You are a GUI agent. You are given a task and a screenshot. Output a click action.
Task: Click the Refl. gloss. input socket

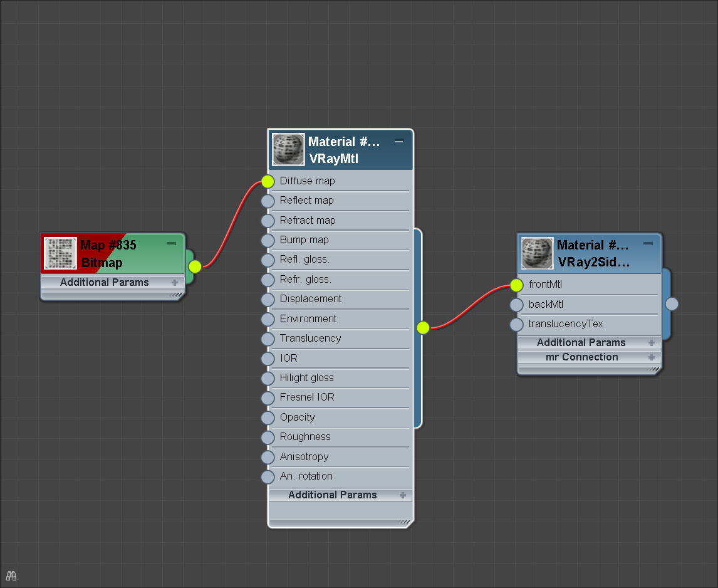click(x=268, y=260)
